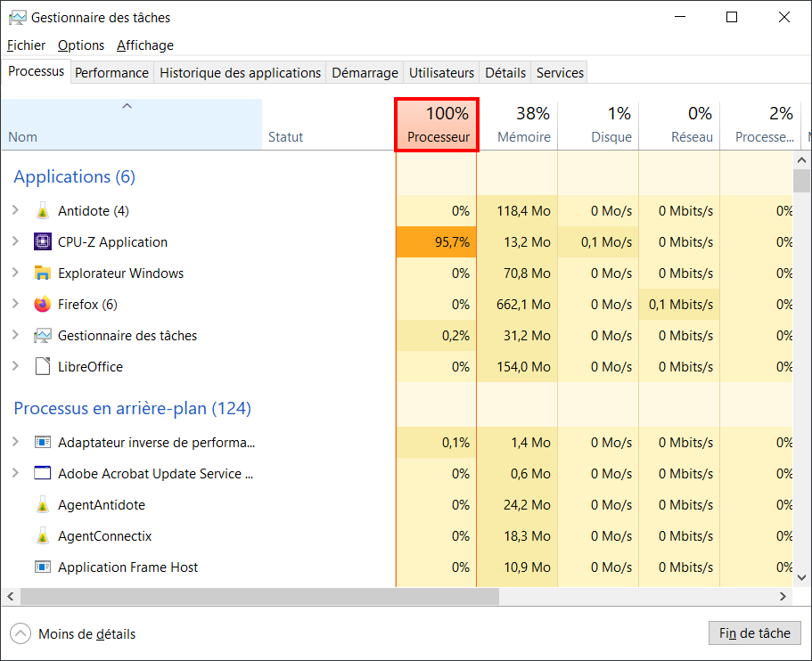Screen dimensions: 812x661
Task: Click the vertical scrollbar down arrow
Action: [x=801, y=577]
